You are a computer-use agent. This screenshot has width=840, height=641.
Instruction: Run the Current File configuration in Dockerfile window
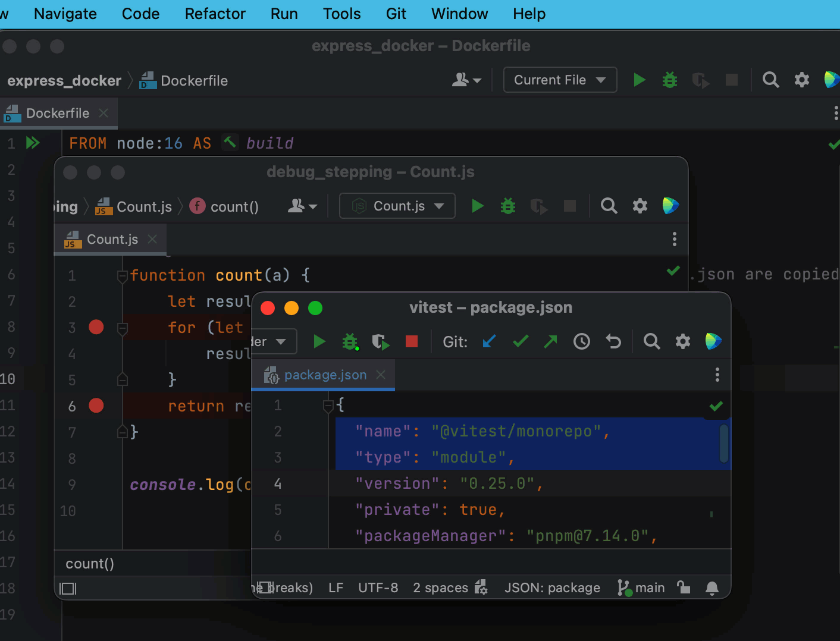639,80
